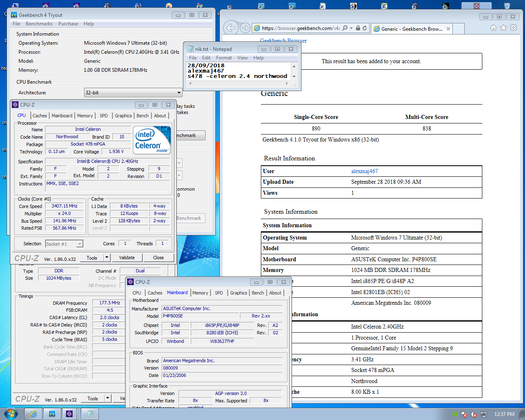
Task: Click the network tray icon
Action: 484,414
